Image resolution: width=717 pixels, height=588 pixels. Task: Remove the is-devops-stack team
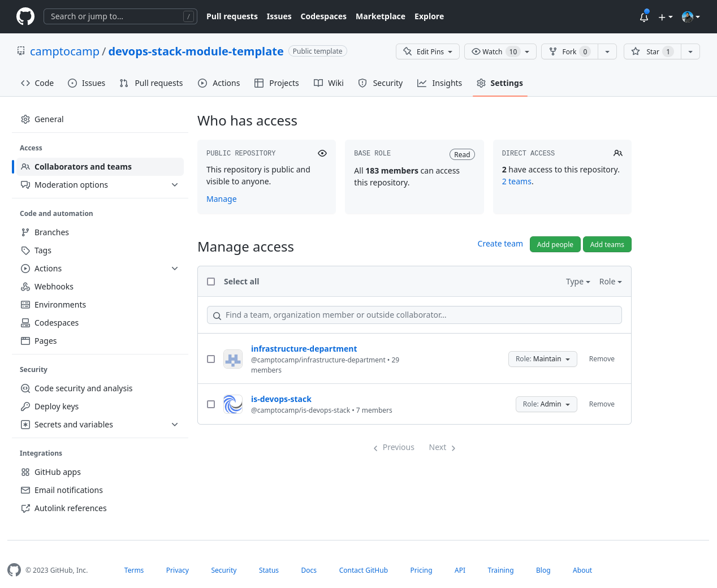tap(602, 404)
